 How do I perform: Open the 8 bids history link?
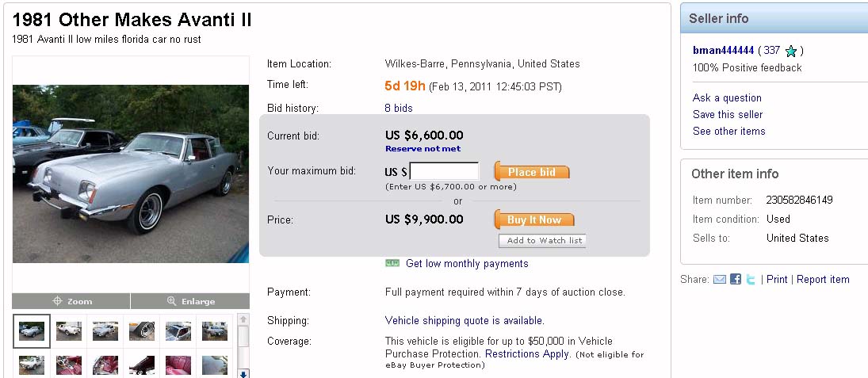coord(399,108)
